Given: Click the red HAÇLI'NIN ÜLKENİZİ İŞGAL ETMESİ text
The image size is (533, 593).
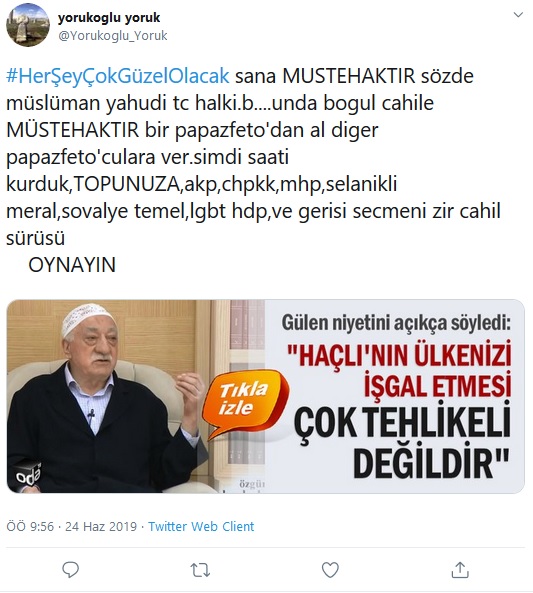Looking at the screenshot, I should [399, 369].
